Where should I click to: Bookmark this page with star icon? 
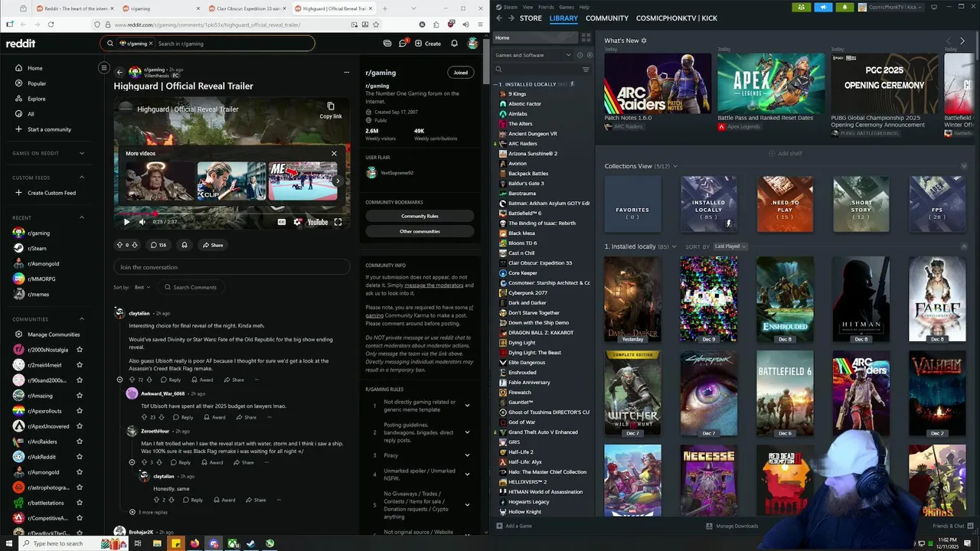[376, 24]
